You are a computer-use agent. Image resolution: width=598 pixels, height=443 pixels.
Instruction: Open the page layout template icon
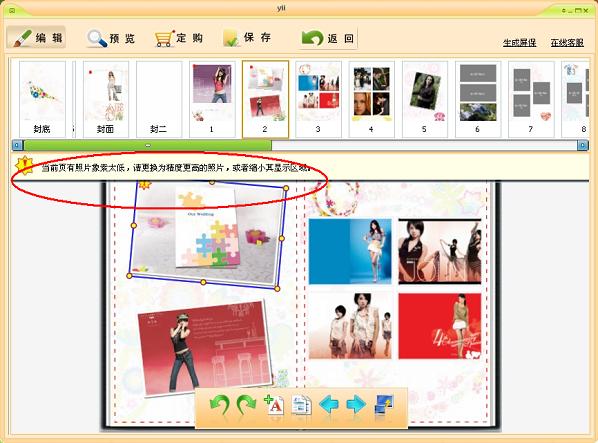(x=301, y=404)
